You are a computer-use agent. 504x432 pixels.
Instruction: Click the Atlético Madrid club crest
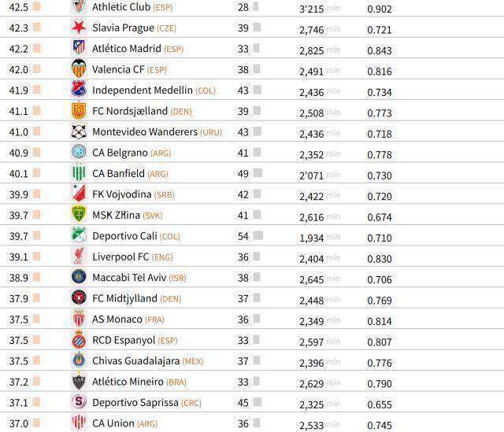[79, 48]
